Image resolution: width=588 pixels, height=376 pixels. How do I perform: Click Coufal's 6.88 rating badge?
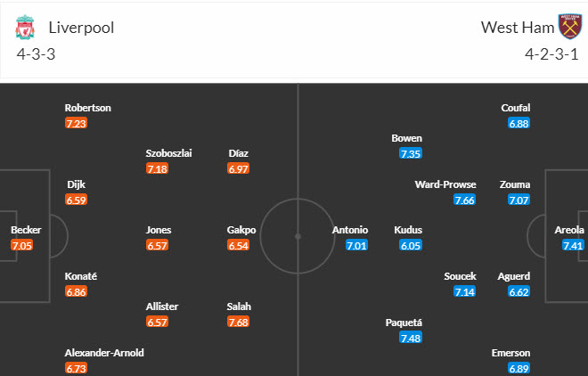pyautogui.click(x=519, y=123)
